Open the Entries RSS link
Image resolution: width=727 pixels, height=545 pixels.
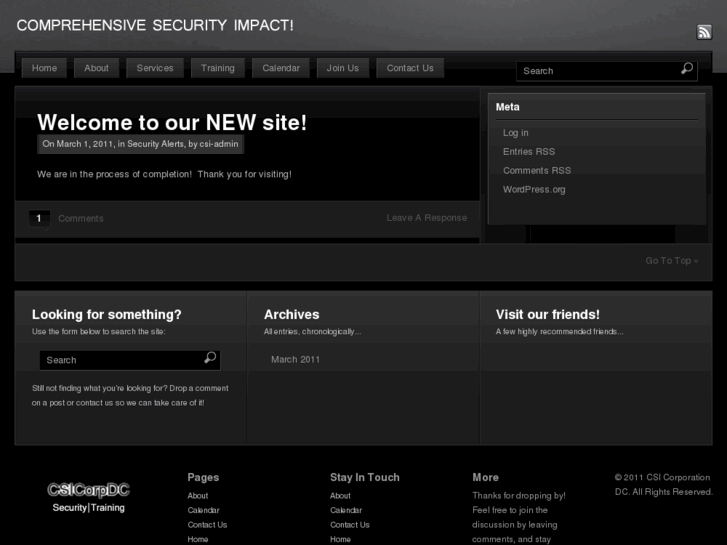tap(529, 152)
